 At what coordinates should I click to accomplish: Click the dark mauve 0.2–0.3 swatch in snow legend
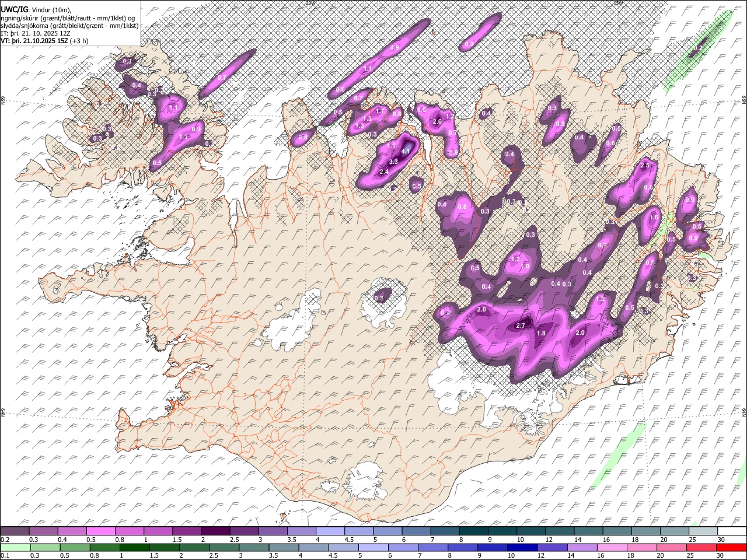click(x=15, y=531)
